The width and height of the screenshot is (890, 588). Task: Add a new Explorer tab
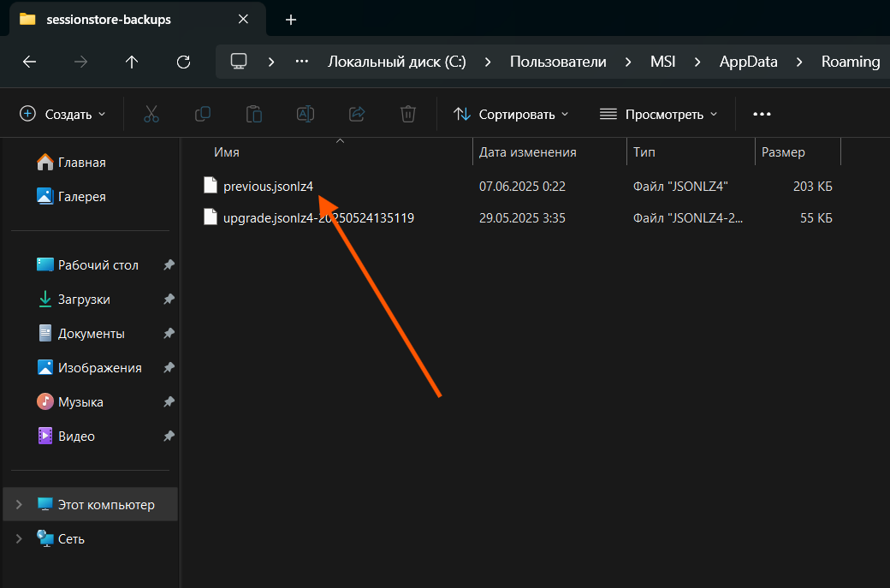pyautogui.click(x=291, y=20)
